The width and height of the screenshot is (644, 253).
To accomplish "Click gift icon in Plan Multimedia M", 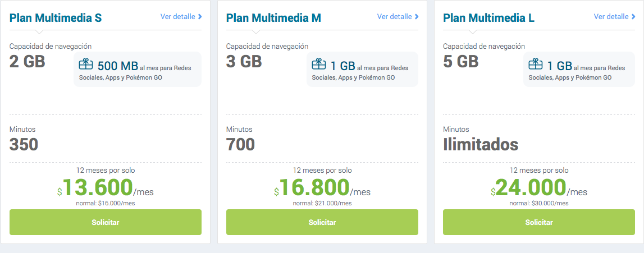I will [318, 65].
